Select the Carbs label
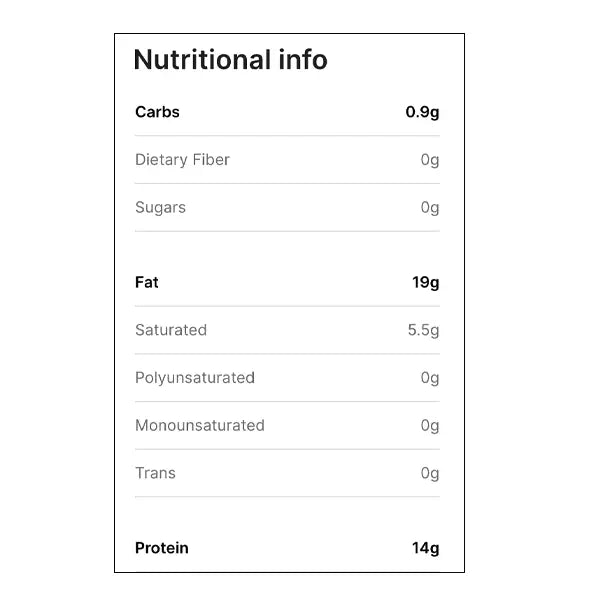This screenshot has height=600, width=600. pos(157,112)
